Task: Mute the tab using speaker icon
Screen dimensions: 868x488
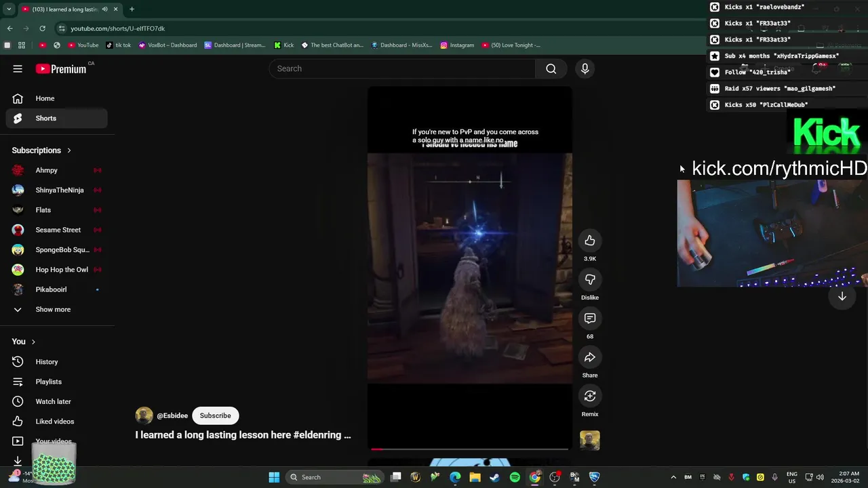Action: (104, 9)
